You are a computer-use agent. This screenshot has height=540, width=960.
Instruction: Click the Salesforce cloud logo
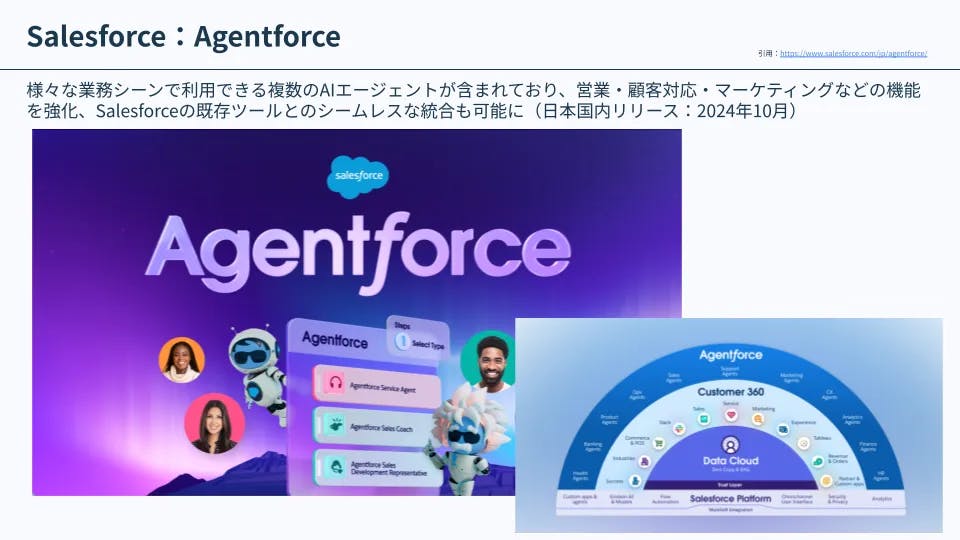358,176
